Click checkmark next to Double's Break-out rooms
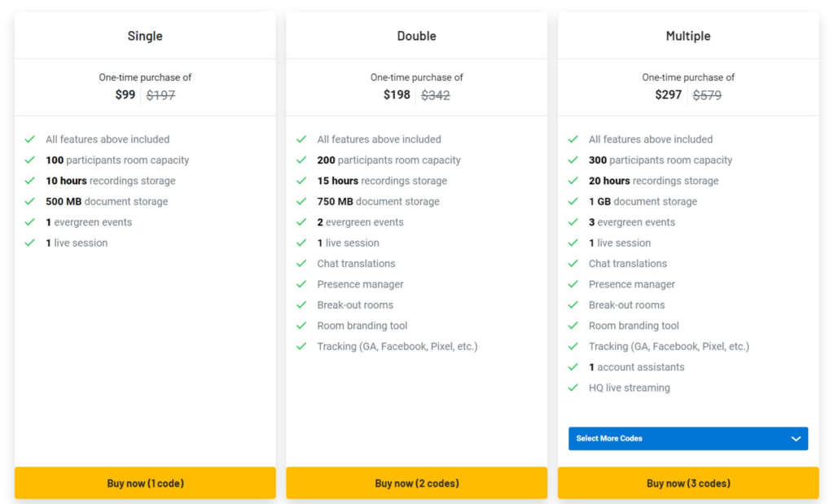834x504 pixels. [301, 305]
